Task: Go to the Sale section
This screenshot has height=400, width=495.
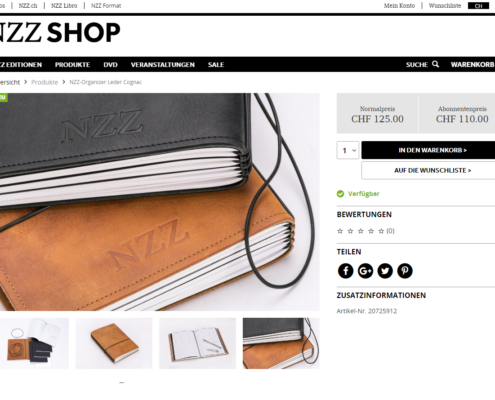Action: 216,65
